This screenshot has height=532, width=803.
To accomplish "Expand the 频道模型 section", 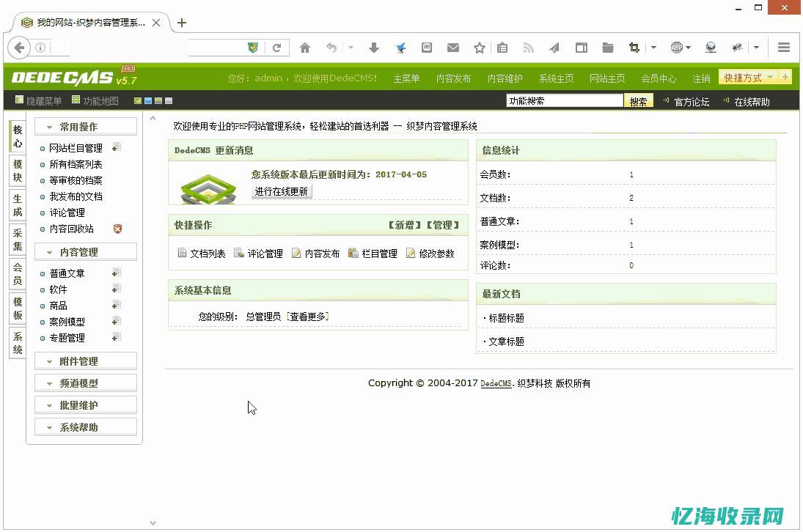I will 86,383.
